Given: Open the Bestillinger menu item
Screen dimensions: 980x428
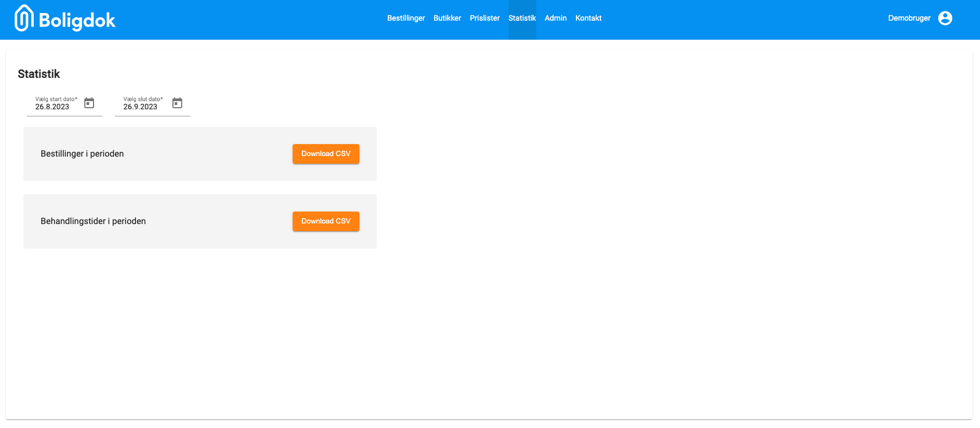Looking at the screenshot, I should 406,18.
